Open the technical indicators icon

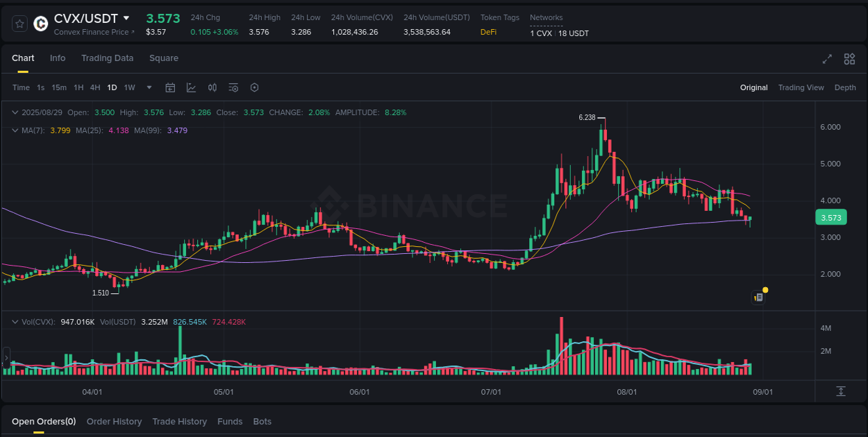(x=233, y=87)
